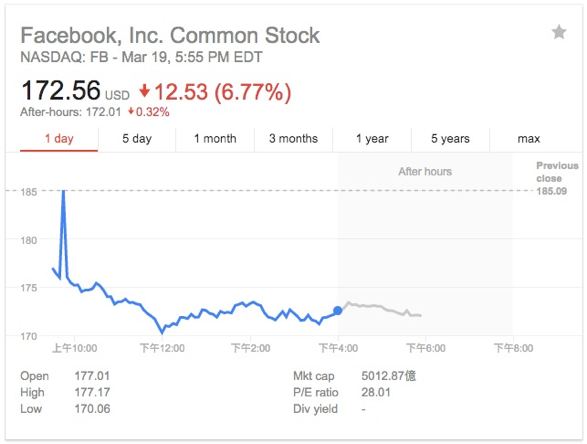The height and width of the screenshot is (444, 587).
Task: Show the 3 months chart
Action: coord(293,139)
